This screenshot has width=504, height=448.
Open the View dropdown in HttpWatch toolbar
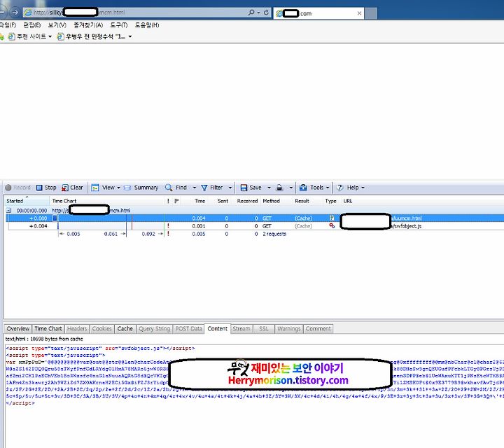pos(106,188)
